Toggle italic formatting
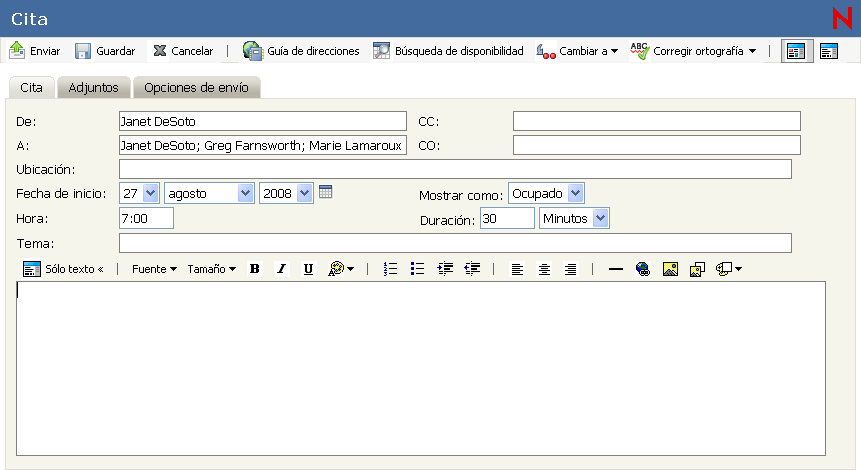The height and width of the screenshot is (470, 861). 281,269
